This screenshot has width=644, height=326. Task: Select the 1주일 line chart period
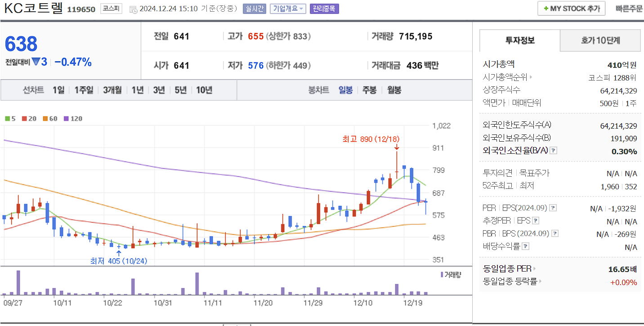coord(84,90)
